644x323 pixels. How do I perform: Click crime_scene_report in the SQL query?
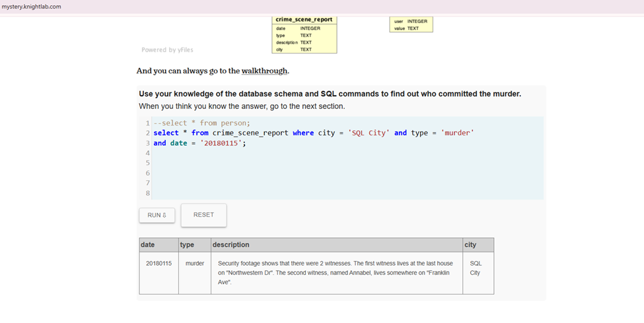[250, 133]
